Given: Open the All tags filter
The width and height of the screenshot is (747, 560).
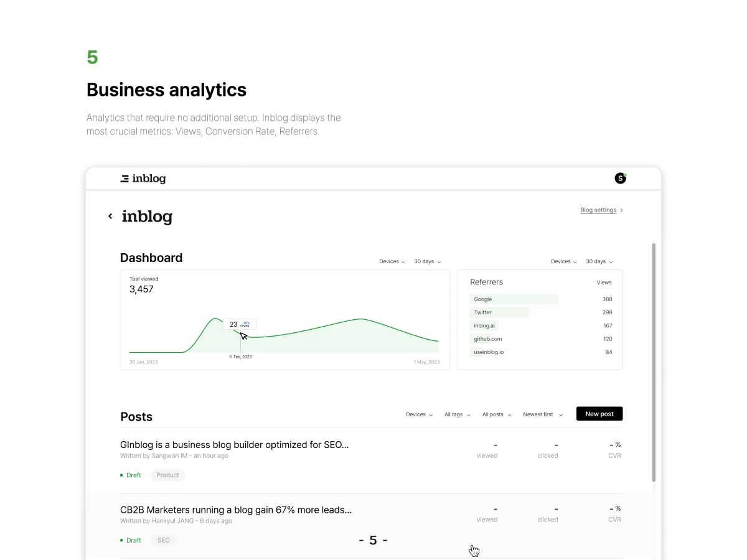Looking at the screenshot, I should (x=458, y=414).
